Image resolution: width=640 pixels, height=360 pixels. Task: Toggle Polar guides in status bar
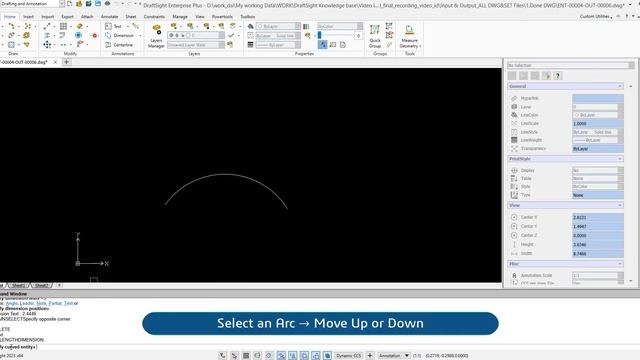269,356
